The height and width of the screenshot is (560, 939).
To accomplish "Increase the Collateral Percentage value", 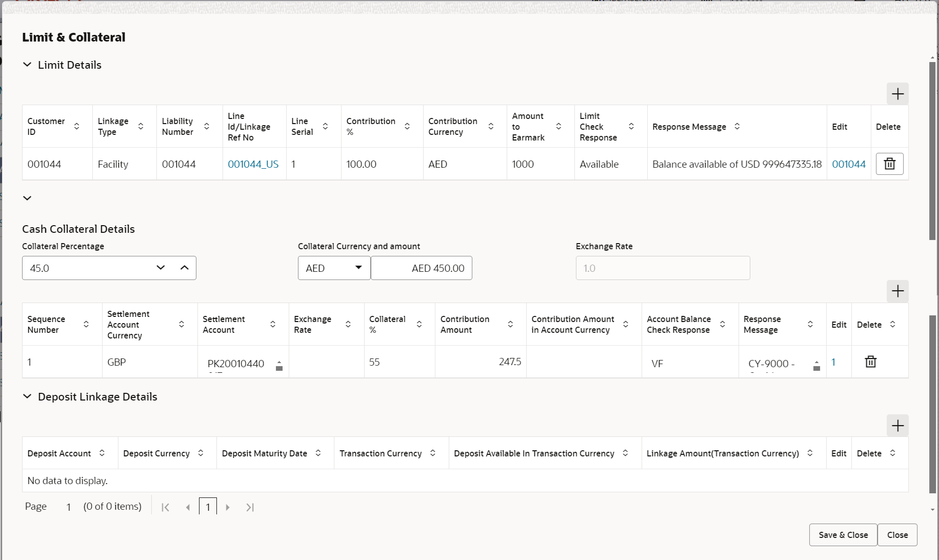I will point(185,268).
